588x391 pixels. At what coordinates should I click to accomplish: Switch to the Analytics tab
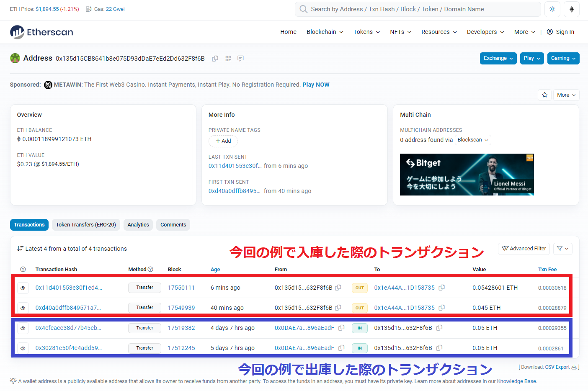point(138,225)
